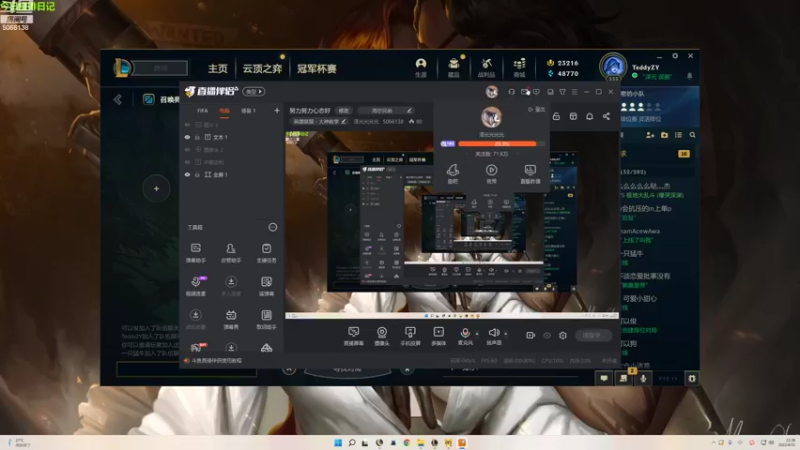
Task: Click the 扬声器 speaker icon
Action: [493, 333]
